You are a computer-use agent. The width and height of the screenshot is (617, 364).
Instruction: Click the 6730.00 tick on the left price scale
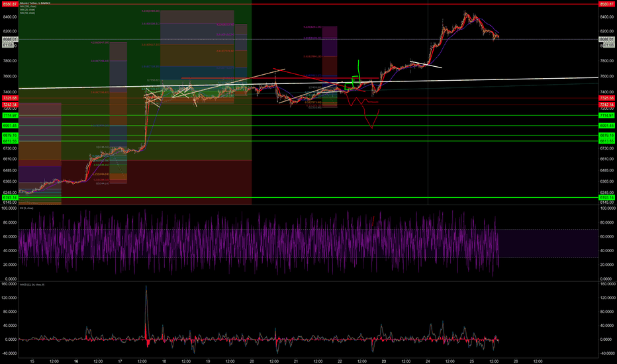10,148
